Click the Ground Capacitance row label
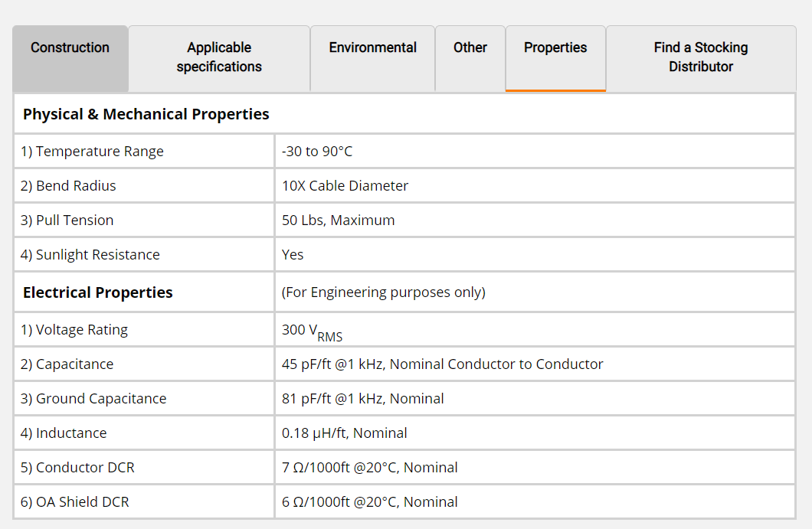This screenshot has width=812, height=529. click(x=93, y=399)
